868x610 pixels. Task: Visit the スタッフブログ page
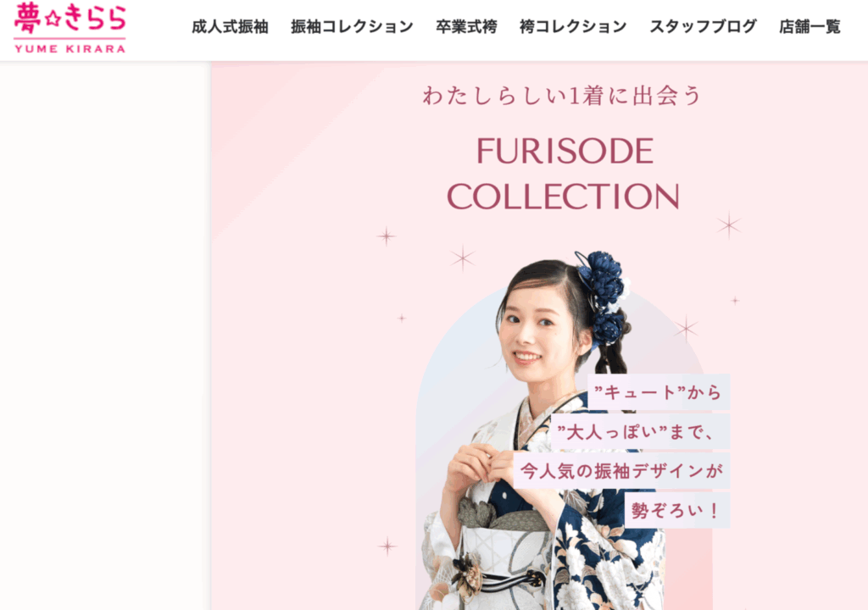[703, 26]
